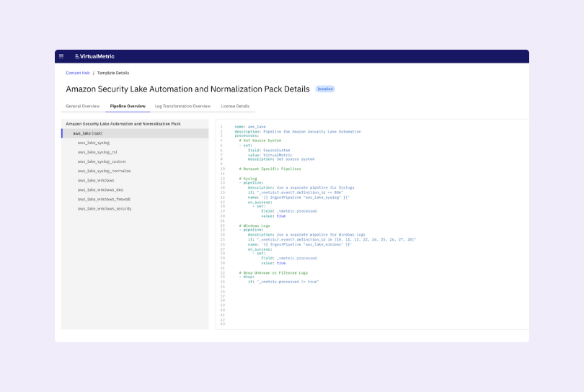Select aws_lake_syslog_custom pipeline
Image resolution: width=584 pixels, height=392 pixels.
[x=102, y=161]
